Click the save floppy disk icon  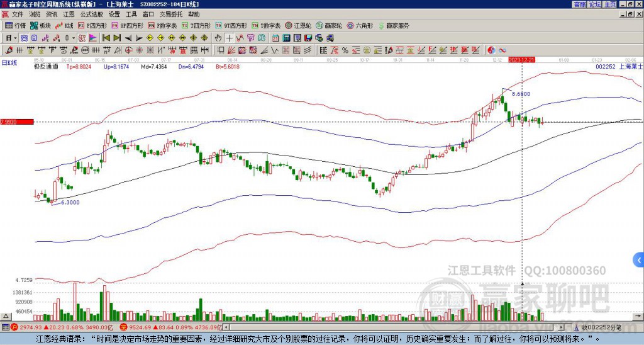[308, 38]
